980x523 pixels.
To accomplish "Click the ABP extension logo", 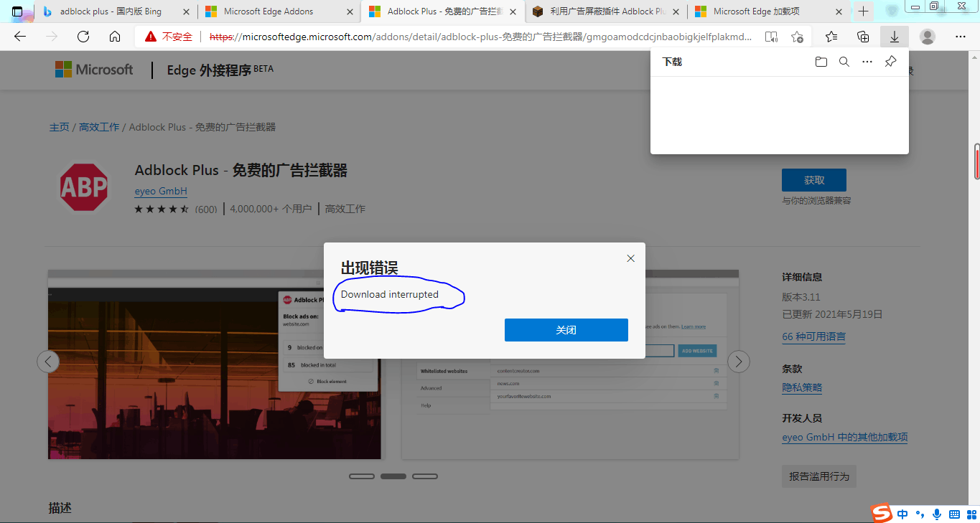I will 84,187.
